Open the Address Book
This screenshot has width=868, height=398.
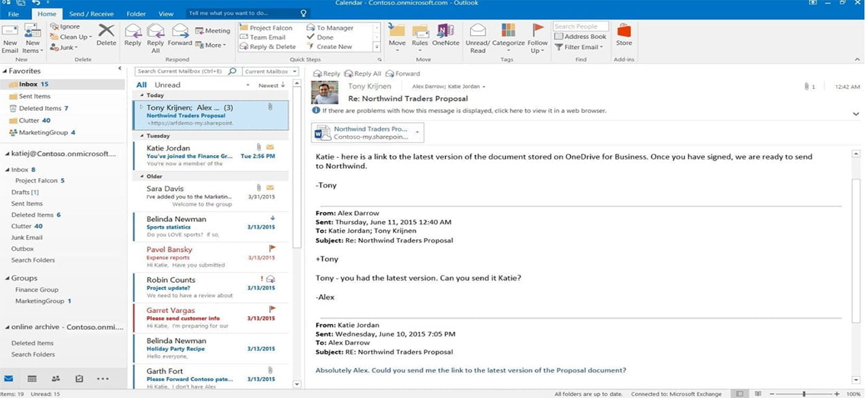[580, 37]
